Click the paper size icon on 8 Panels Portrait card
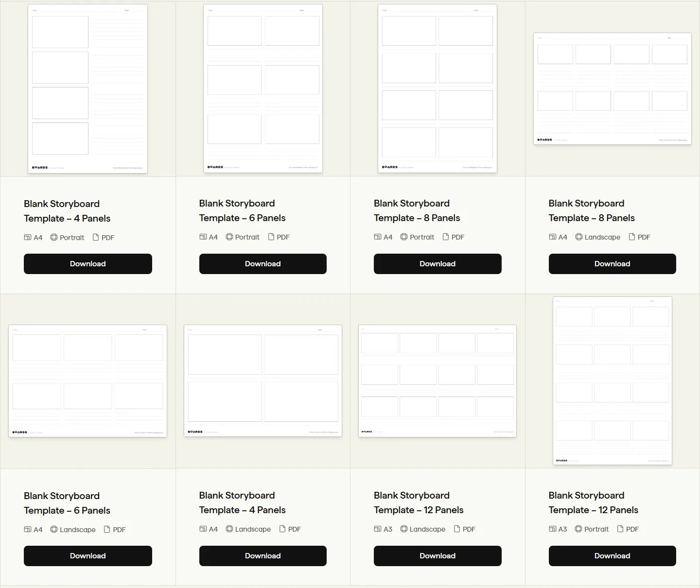Screen dimensions: 700x588 [x=378, y=237]
